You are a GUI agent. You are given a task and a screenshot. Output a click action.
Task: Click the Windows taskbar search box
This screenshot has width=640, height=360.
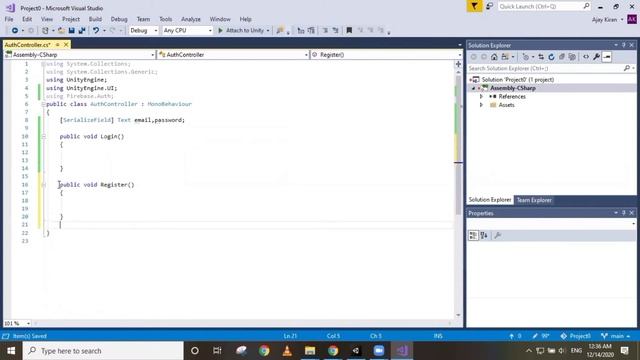pyautogui.click(x=103, y=351)
